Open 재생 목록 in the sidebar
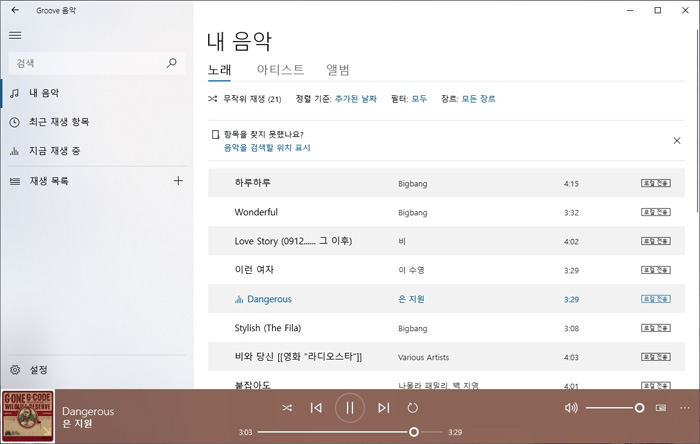Viewport: 700px width, 444px height. pos(85,181)
